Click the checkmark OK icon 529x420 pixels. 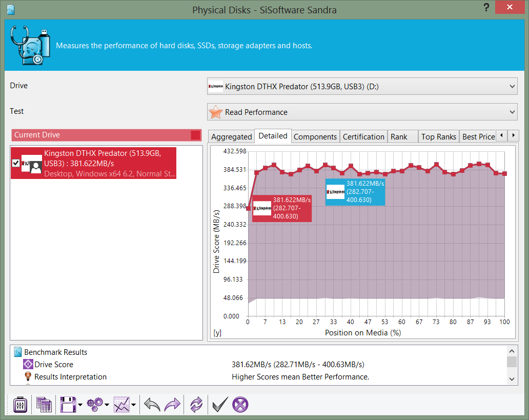pyautogui.click(x=220, y=405)
